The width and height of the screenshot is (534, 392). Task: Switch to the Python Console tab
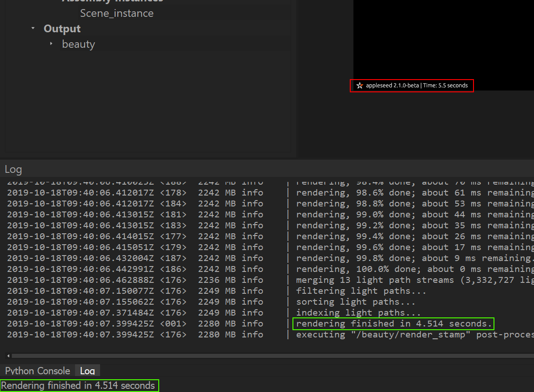[36, 371]
